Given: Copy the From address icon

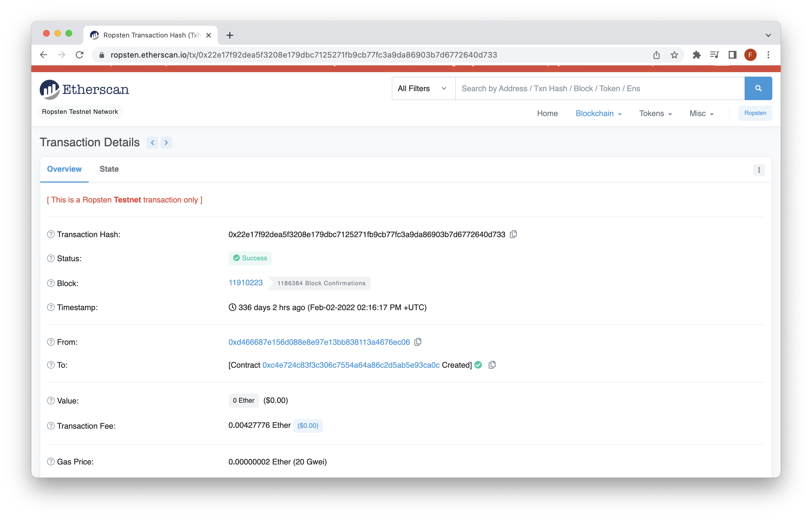Looking at the screenshot, I should point(418,342).
